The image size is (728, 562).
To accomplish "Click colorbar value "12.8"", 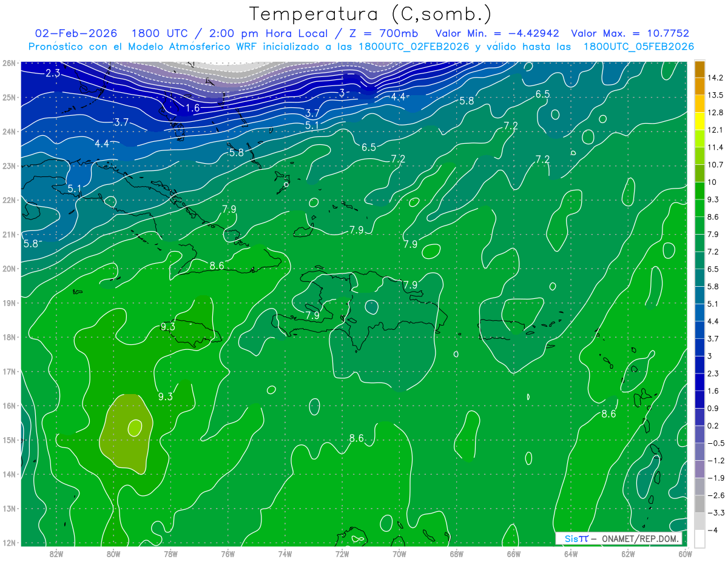I will point(715,112).
